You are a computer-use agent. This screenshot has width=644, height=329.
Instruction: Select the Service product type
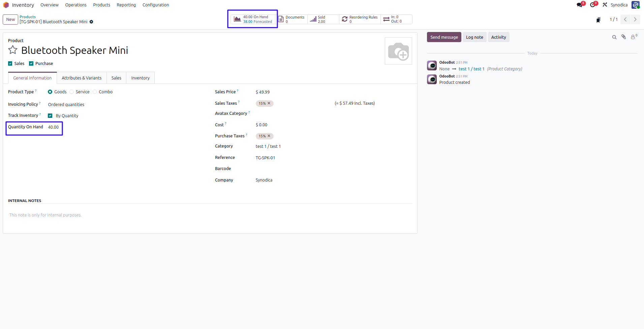(71, 92)
